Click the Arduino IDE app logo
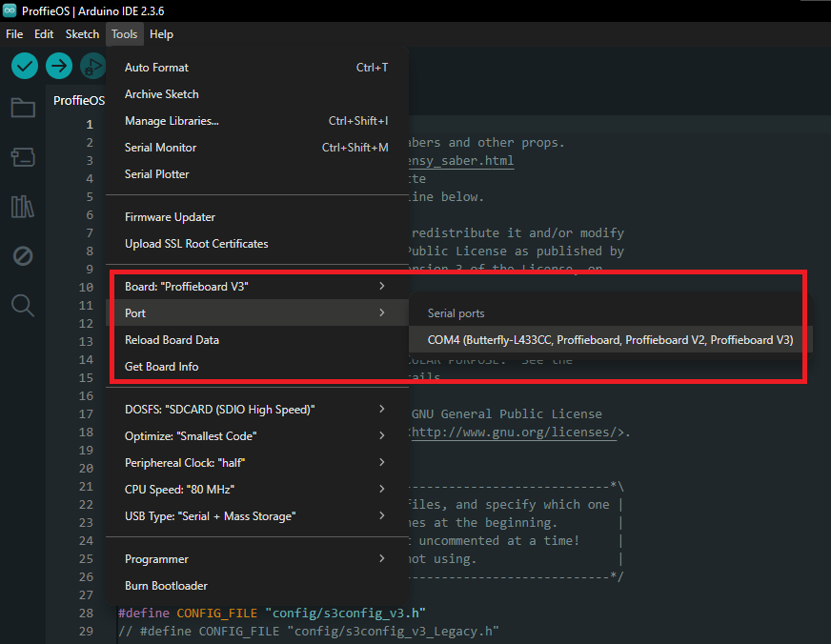This screenshot has height=644, width=831. (x=10, y=10)
